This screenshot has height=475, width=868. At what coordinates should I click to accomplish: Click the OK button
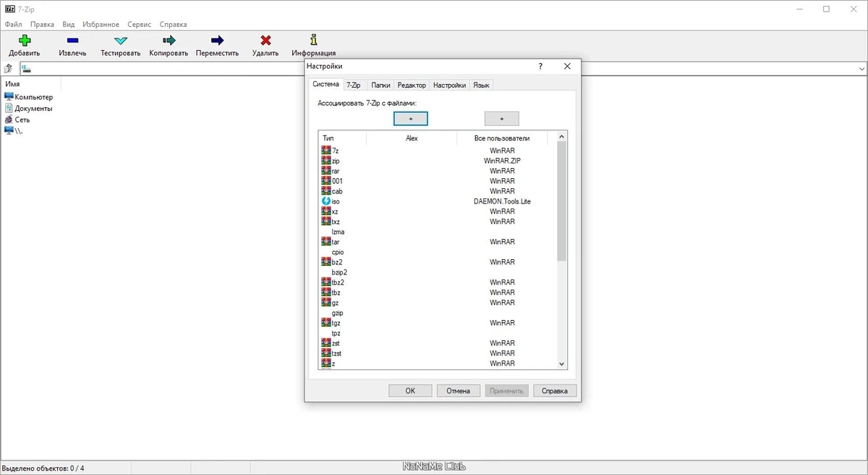pyautogui.click(x=410, y=391)
